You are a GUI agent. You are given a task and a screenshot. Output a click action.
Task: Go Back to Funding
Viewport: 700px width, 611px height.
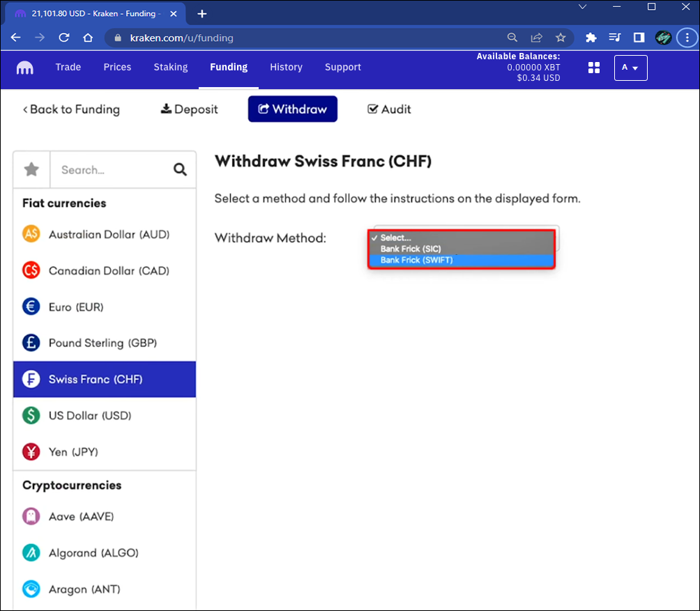71,109
